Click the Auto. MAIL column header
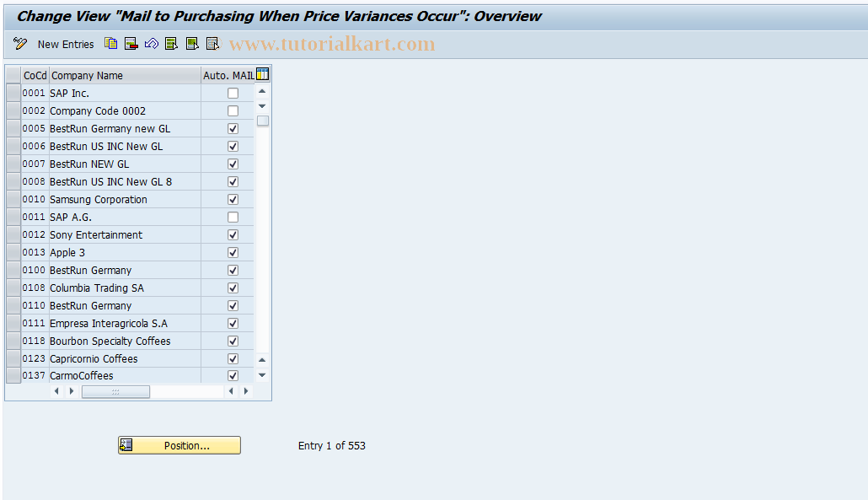 (228, 75)
